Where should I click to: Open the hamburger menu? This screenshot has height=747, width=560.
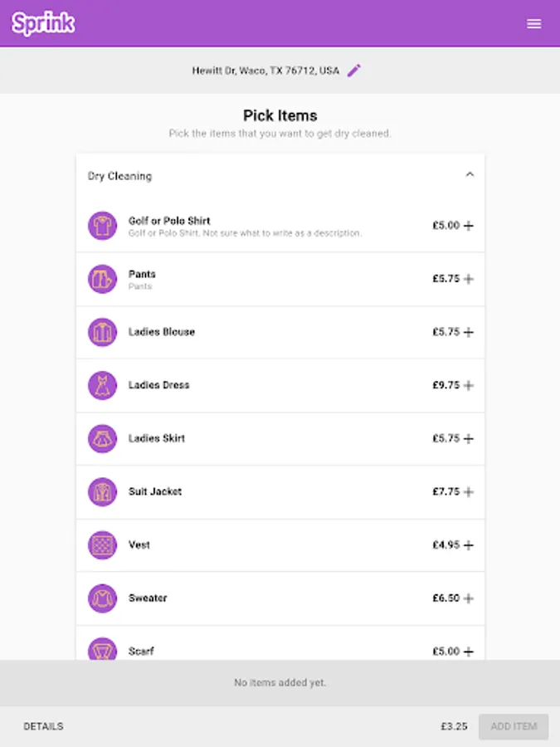coord(534,24)
